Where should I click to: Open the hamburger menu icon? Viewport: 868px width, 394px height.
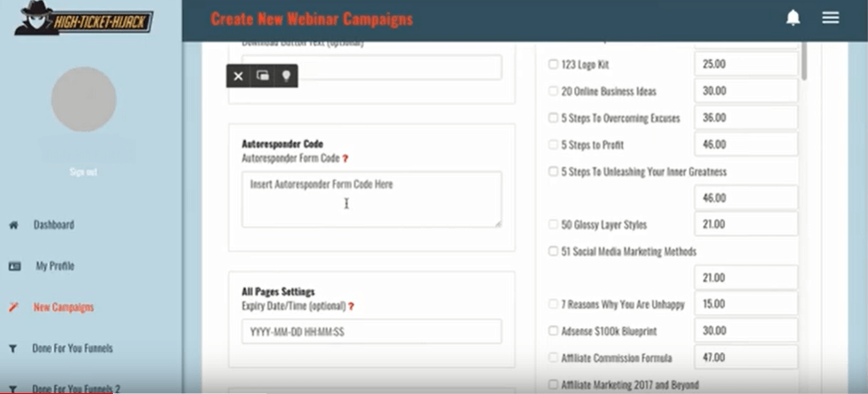point(831,18)
